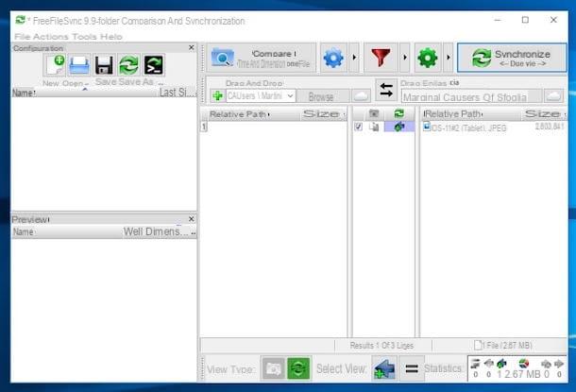Viewport: 576px width, 392px height.
Task: Click the Results 1 Of 3 Lines status text
Action: click(x=381, y=346)
